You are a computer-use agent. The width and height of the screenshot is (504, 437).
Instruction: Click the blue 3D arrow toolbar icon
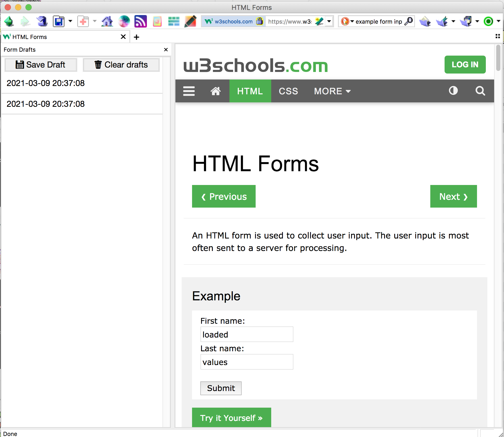(x=42, y=21)
